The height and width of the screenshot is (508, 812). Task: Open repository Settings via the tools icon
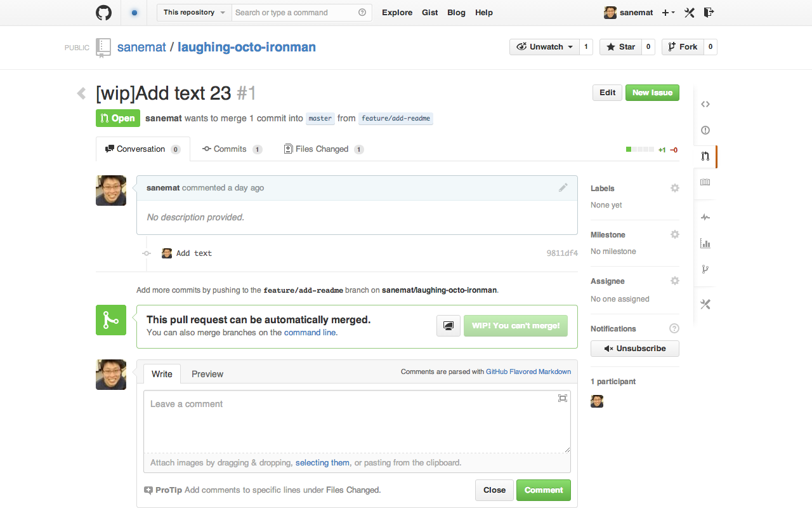click(705, 304)
